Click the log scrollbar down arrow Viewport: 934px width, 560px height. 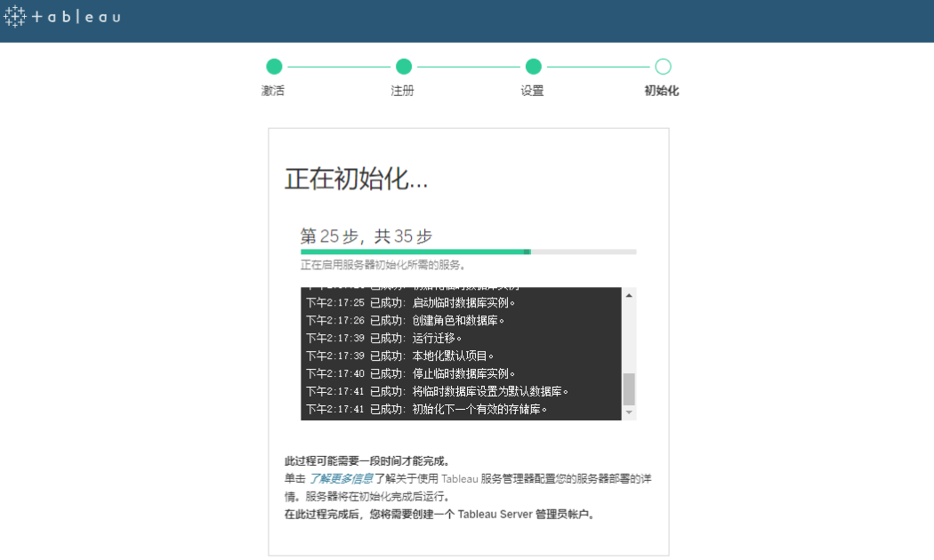point(629,412)
